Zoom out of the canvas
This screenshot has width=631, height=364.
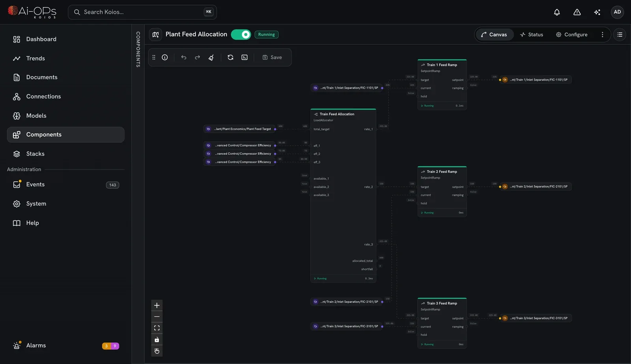[157, 317]
